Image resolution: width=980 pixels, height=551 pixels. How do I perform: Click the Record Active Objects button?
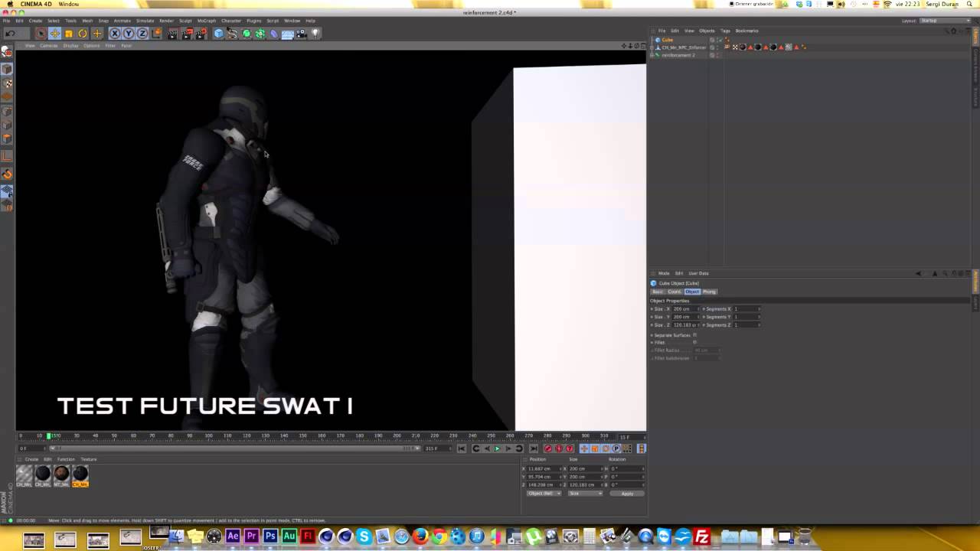pos(547,448)
